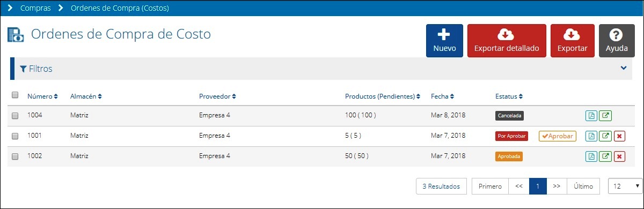Go to Compras in breadcrumb

(35, 8)
